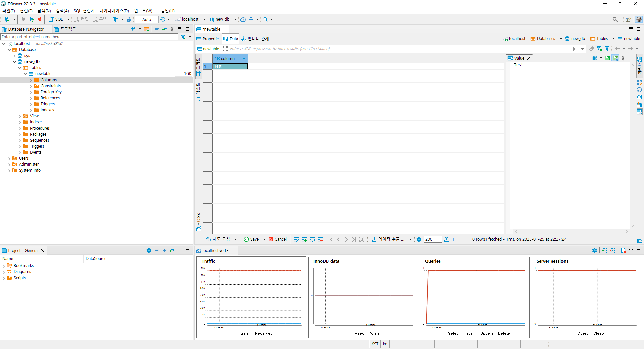The width and height of the screenshot is (644, 349).
Task: Go to the last row
Action: [354, 239]
